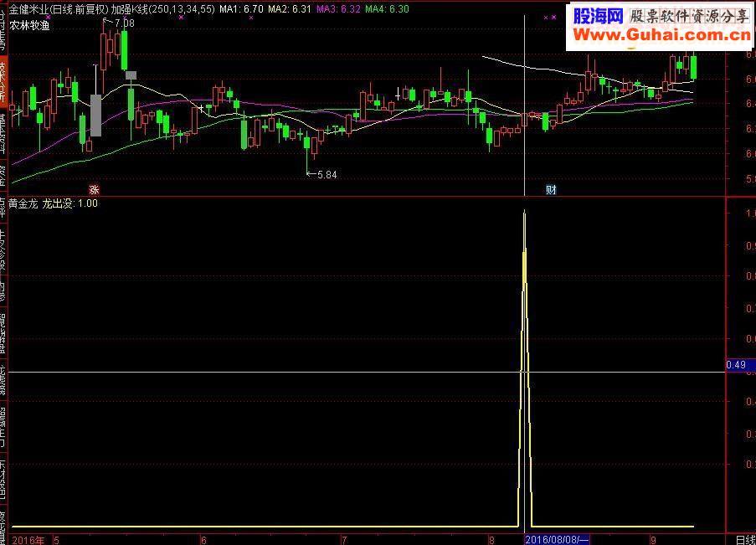Click the 黄金龙 indicator name

click(23, 203)
